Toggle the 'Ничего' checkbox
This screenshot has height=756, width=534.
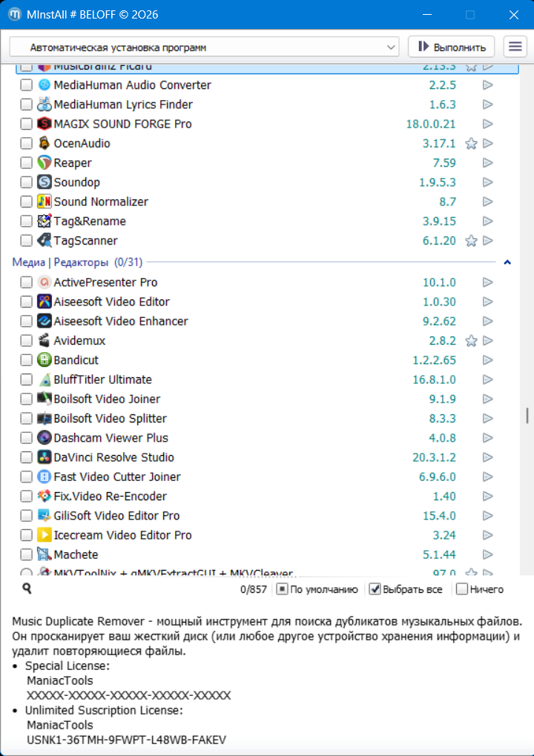[461, 589]
